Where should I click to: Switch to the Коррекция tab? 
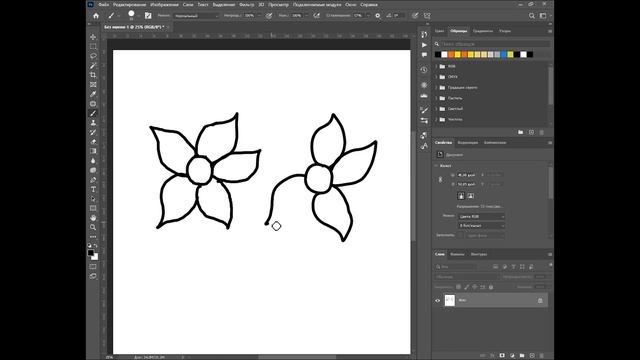pos(467,143)
